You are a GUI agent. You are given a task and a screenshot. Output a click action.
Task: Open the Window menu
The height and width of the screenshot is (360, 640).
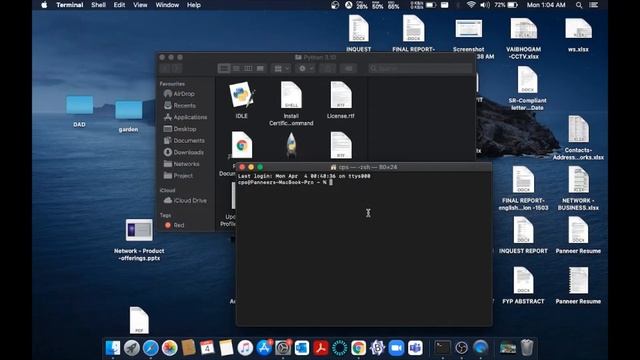click(x=167, y=5)
